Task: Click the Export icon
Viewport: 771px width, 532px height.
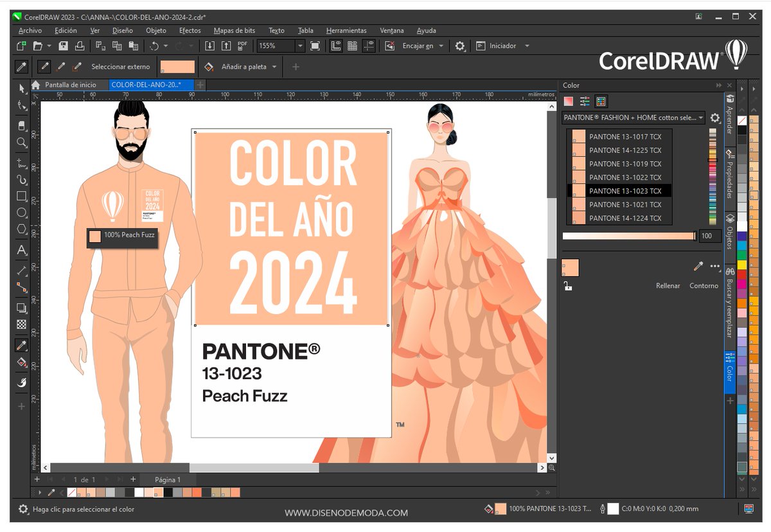Action: [x=226, y=46]
